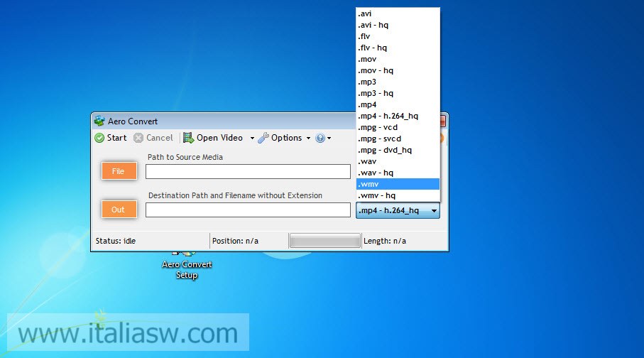Click the blue help question mark icon
Viewport: 644px width, 358px height.
tap(320, 138)
